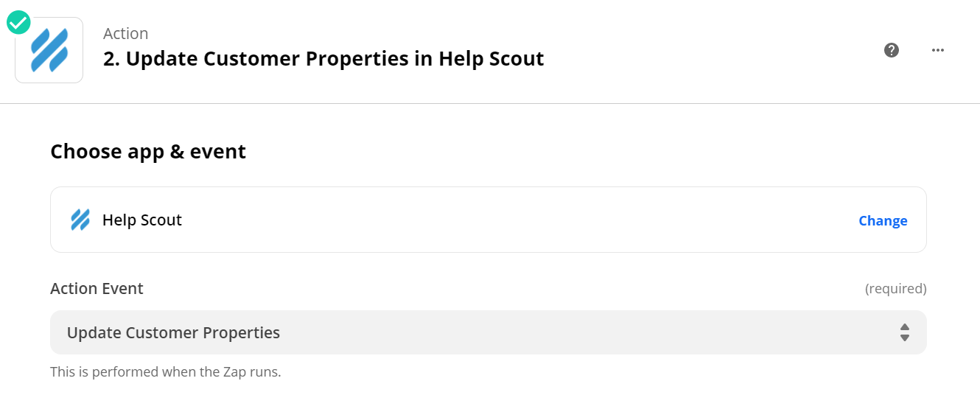Image resolution: width=980 pixels, height=409 pixels.
Task: Click the Change link for Help Scout app
Action: point(883,220)
